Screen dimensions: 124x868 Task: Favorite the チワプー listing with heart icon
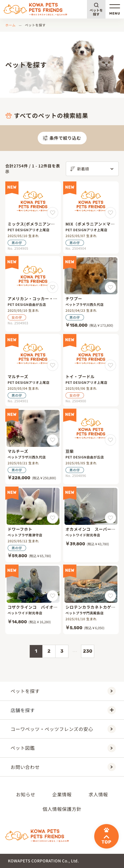pos(110,287)
